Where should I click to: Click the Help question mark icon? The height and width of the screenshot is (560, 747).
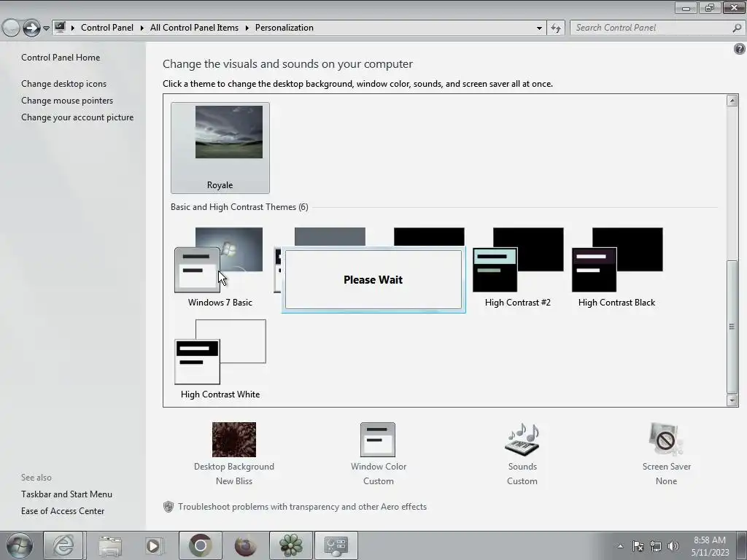(x=740, y=49)
